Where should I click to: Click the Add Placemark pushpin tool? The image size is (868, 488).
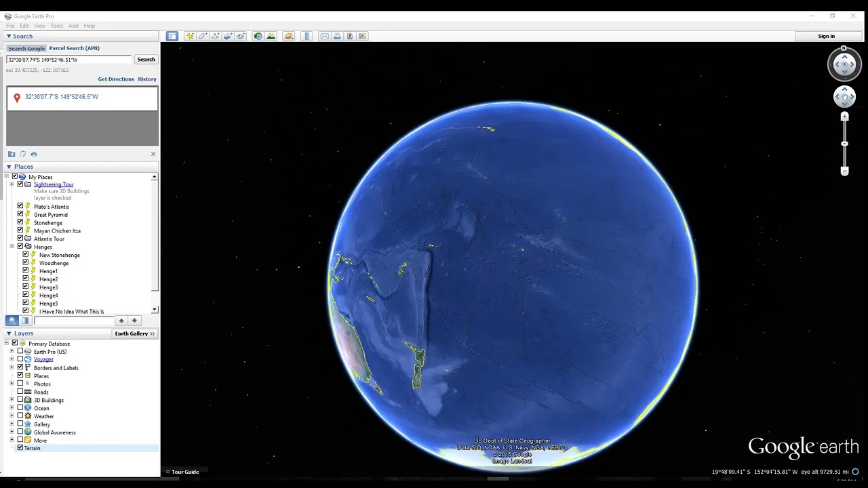tap(190, 36)
